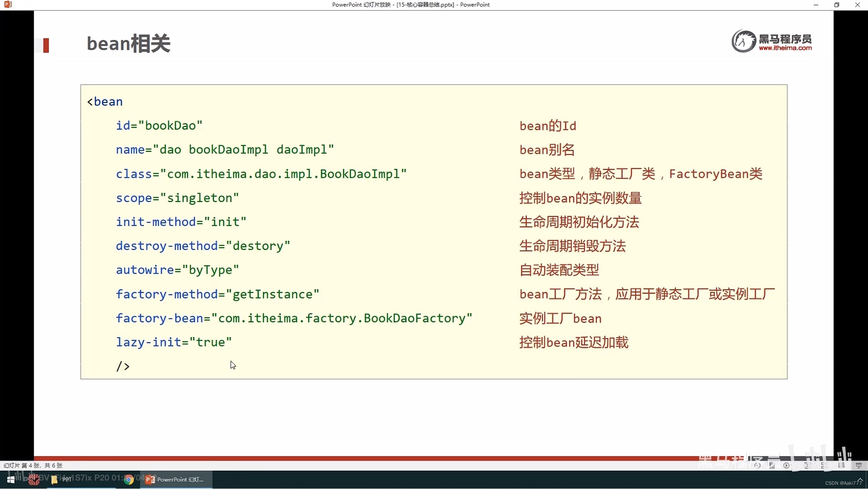This screenshot has width=868, height=489.
Task: Click the red brick-wall taskbar app icon
Action: (34, 479)
